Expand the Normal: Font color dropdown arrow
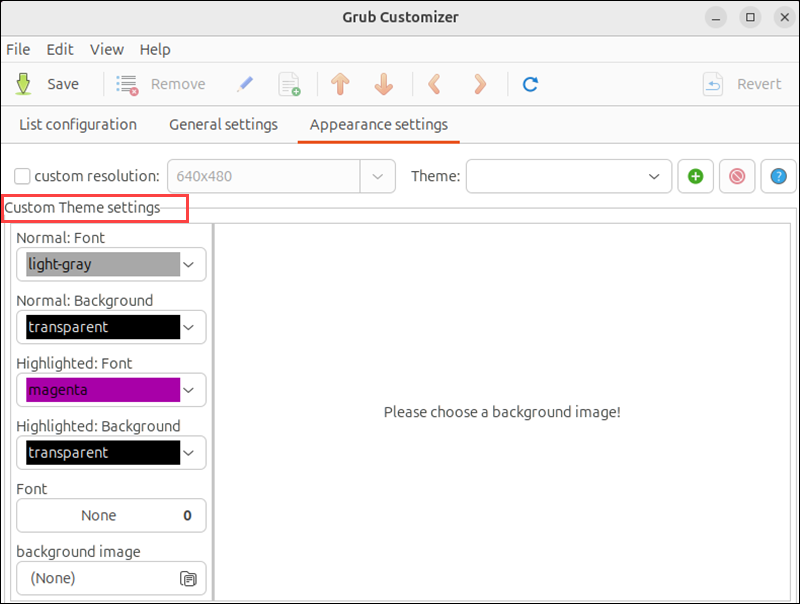This screenshot has height=604, width=800. click(189, 265)
